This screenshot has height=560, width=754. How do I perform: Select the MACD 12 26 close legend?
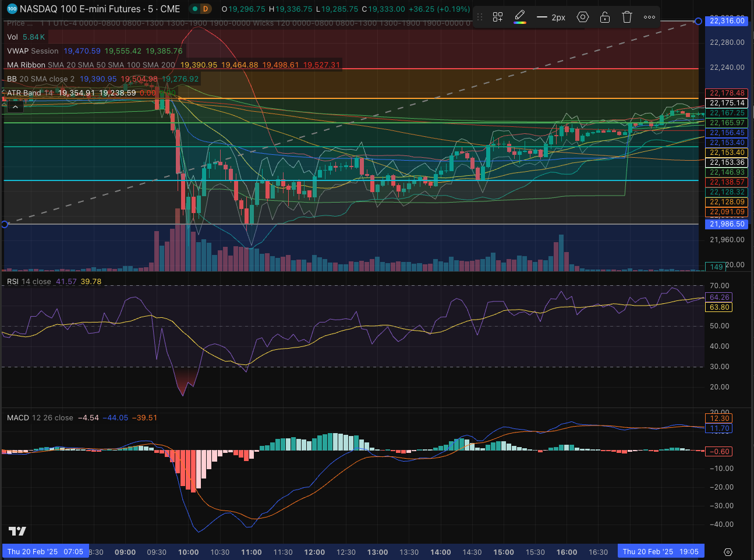(x=40, y=417)
